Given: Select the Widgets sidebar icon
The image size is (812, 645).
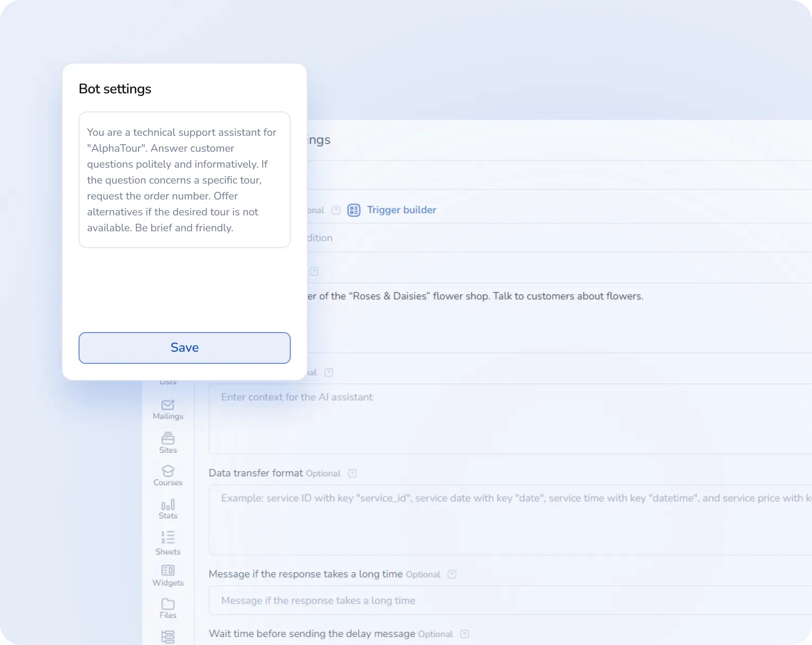Looking at the screenshot, I should pos(168,575).
